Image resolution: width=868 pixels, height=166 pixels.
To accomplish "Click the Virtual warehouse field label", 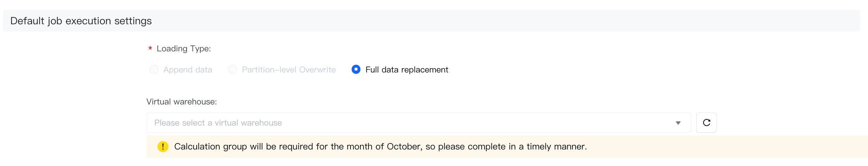I will pyautogui.click(x=182, y=102).
